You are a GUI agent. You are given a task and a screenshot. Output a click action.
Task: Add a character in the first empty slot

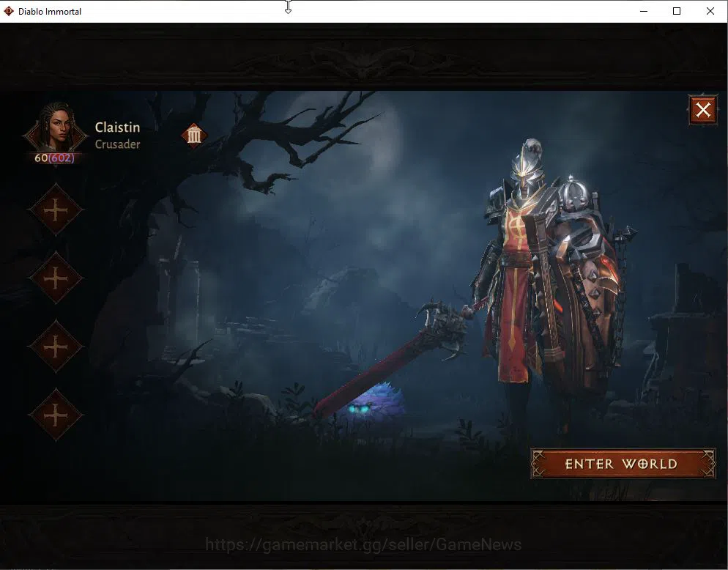point(56,210)
